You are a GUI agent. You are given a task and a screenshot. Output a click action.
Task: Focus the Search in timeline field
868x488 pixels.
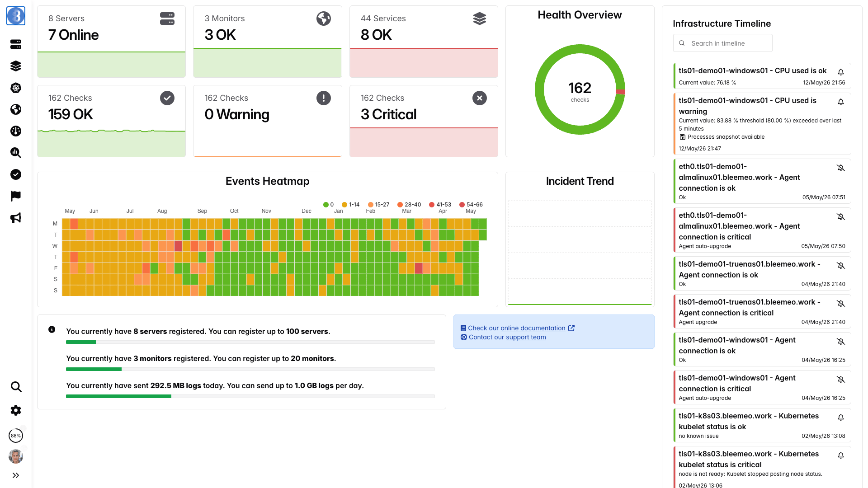[722, 43]
